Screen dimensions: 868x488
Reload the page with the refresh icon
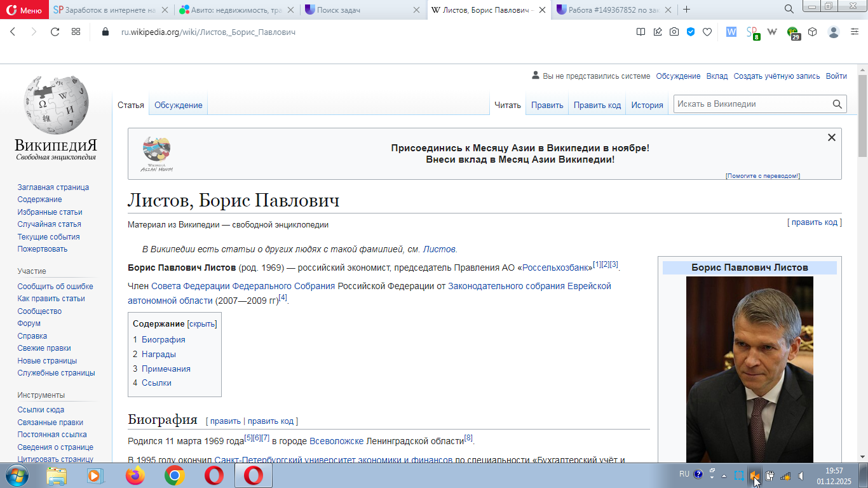click(55, 32)
